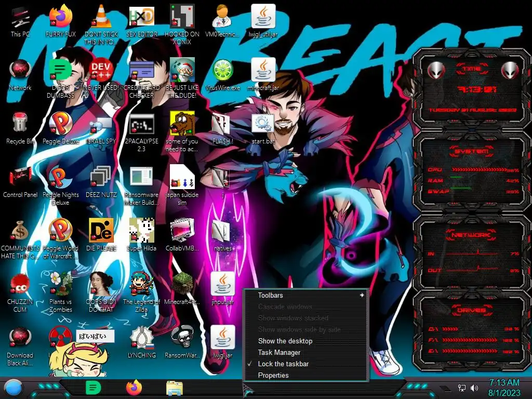Open Task Manager from context menu
Viewport: 532px width, 399px height.
(x=305, y=353)
